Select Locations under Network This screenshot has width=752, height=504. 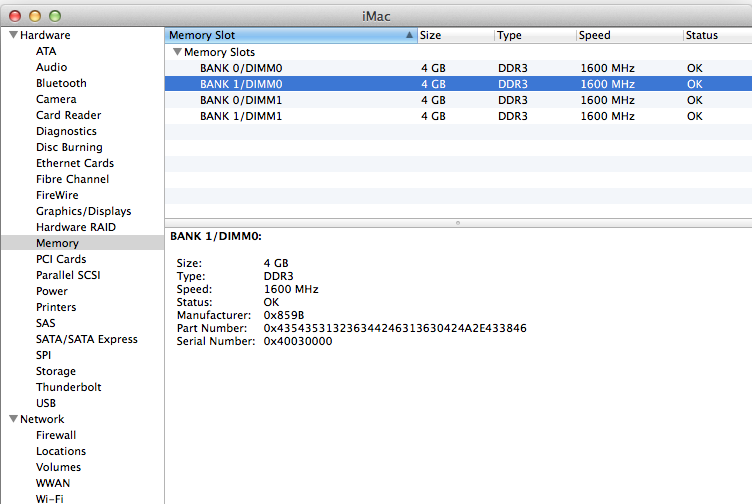click(61, 451)
